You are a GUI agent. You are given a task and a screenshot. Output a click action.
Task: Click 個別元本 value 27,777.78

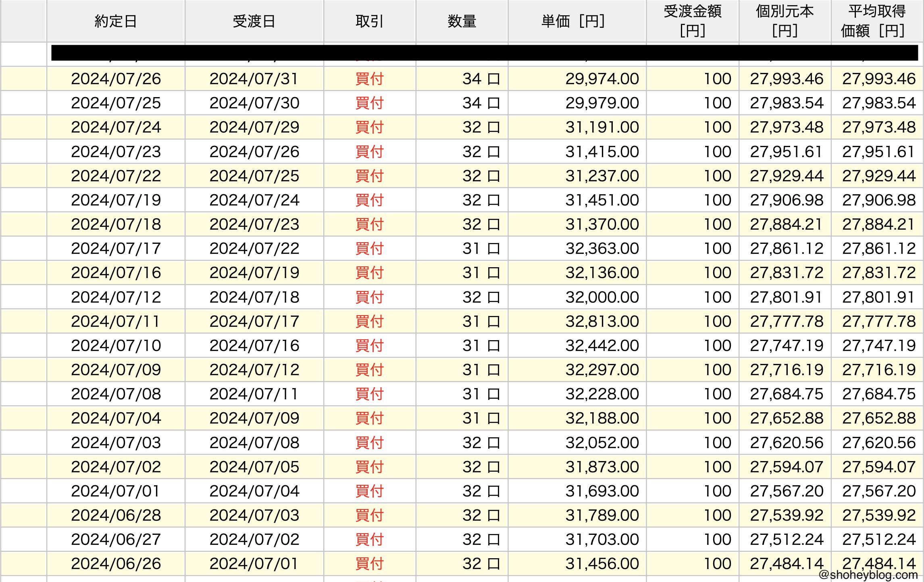(x=787, y=321)
